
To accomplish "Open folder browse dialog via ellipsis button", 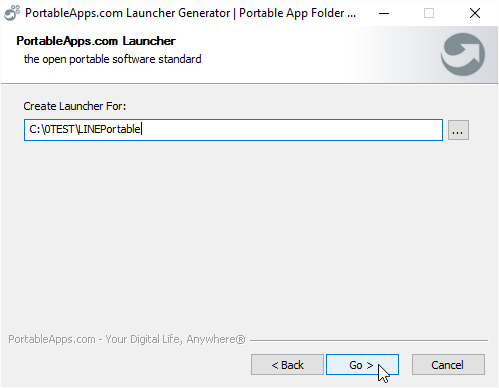I will coord(458,130).
